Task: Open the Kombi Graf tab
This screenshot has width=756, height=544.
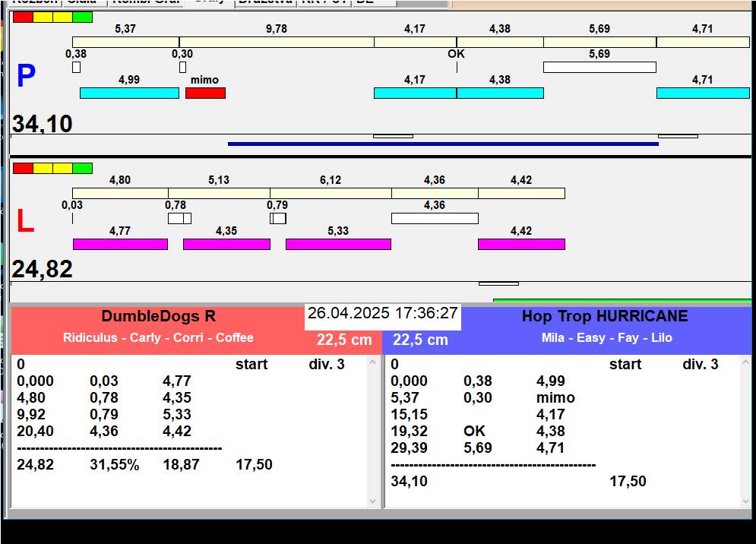Action: pyautogui.click(x=146, y=2)
